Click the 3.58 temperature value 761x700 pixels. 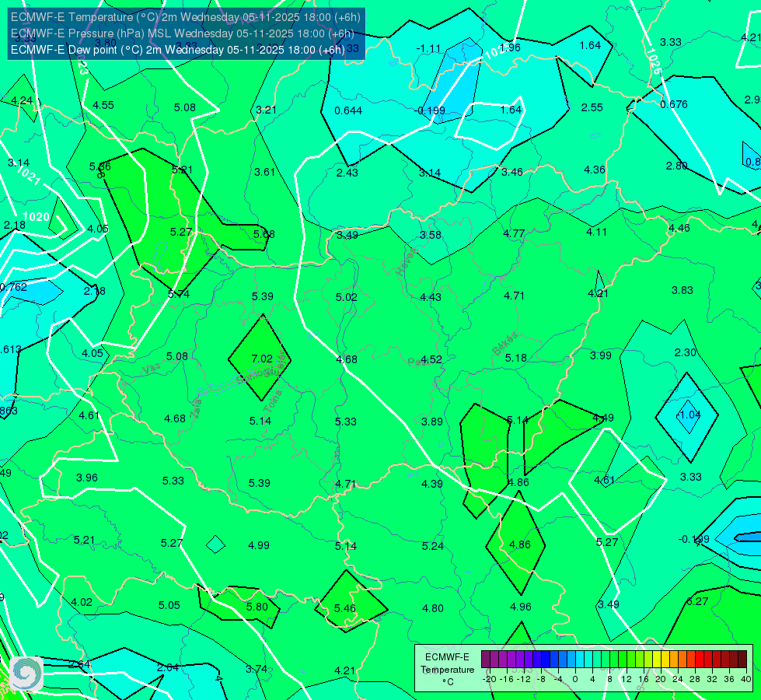pos(431,235)
